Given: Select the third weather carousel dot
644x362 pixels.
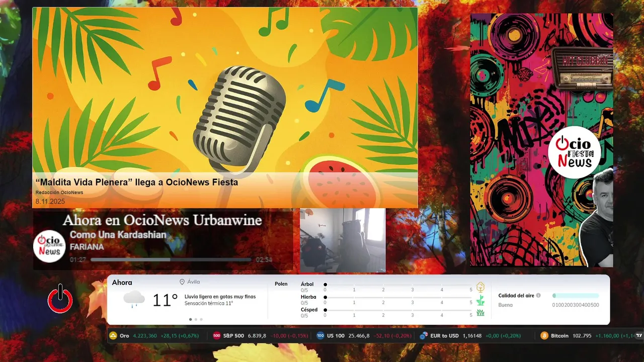Looking at the screenshot, I should point(201,319).
